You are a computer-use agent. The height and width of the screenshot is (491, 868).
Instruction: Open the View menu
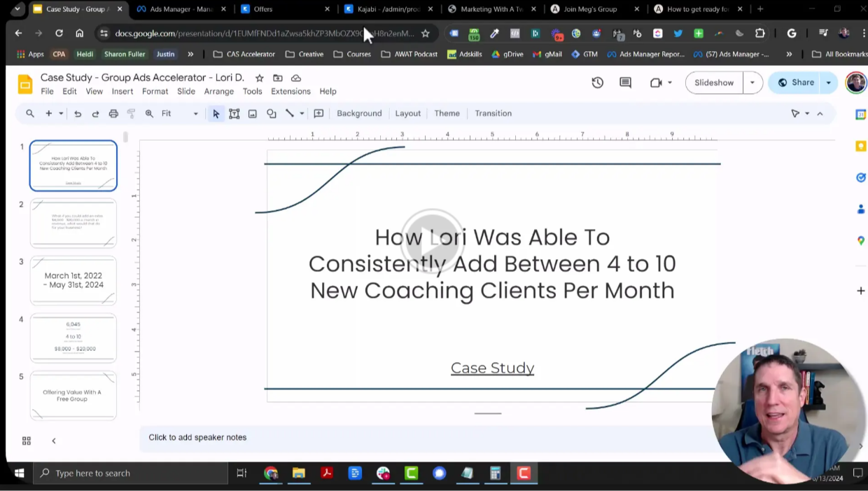click(94, 91)
